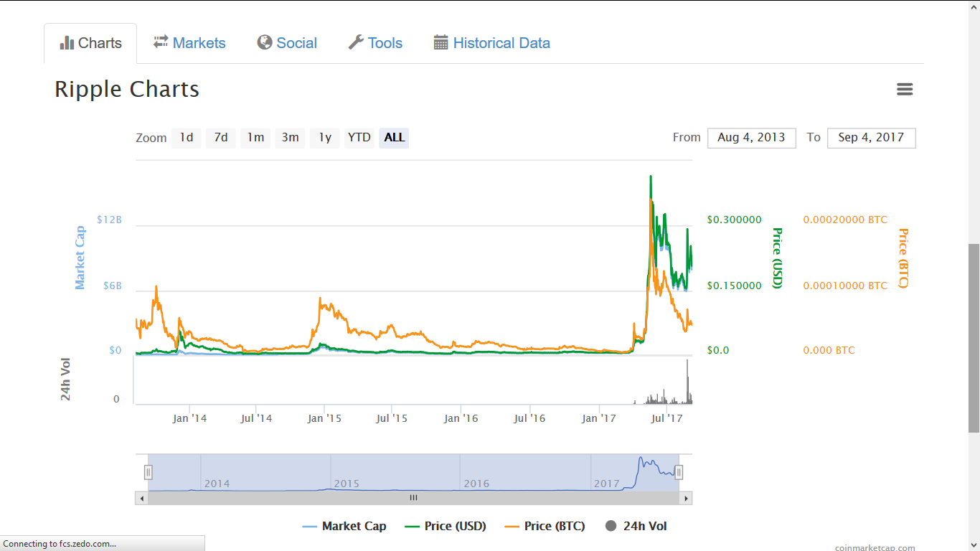Click the Price (BTC) axis title
Screen dimensions: 980x551
(903, 258)
